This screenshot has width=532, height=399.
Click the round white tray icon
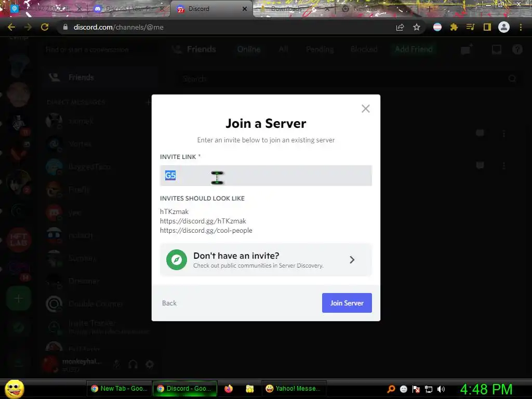pyautogui.click(x=403, y=389)
